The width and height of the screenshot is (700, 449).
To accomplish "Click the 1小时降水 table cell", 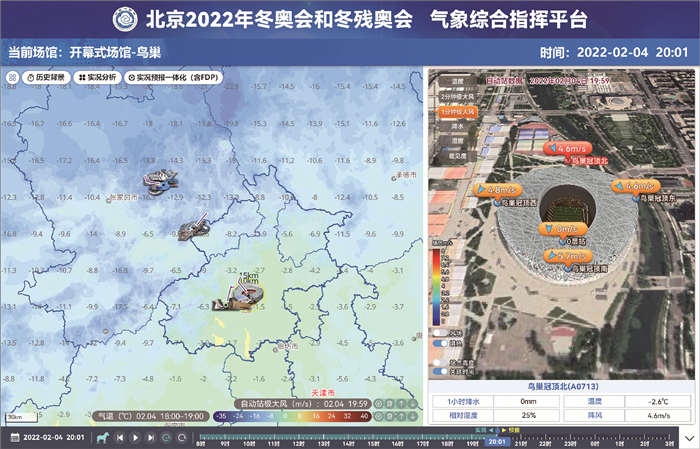I will pyautogui.click(x=463, y=401).
